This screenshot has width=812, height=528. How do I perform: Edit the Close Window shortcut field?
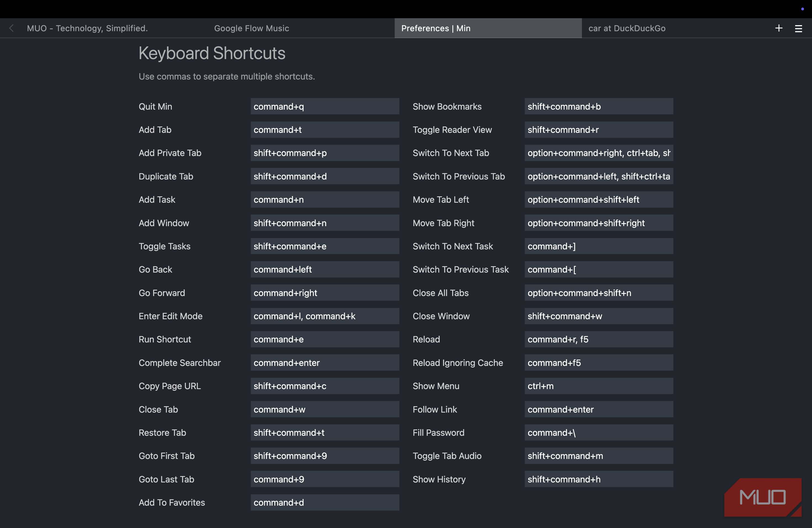point(599,316)
